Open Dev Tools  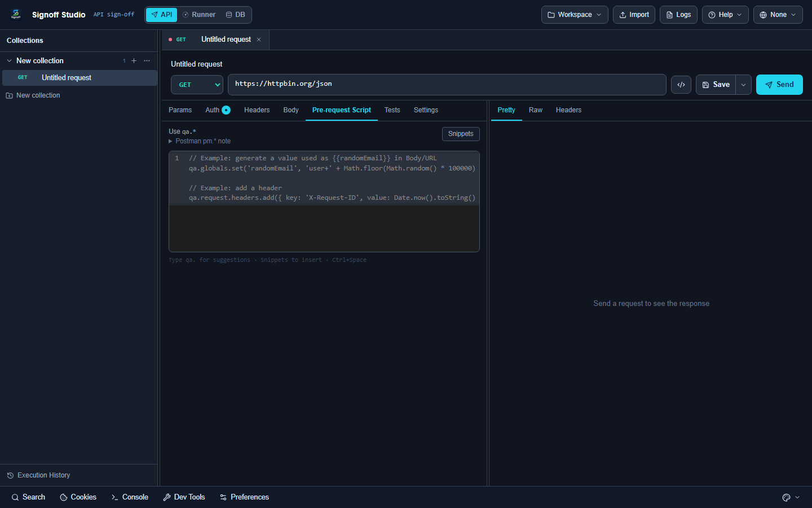click(184, 497)
